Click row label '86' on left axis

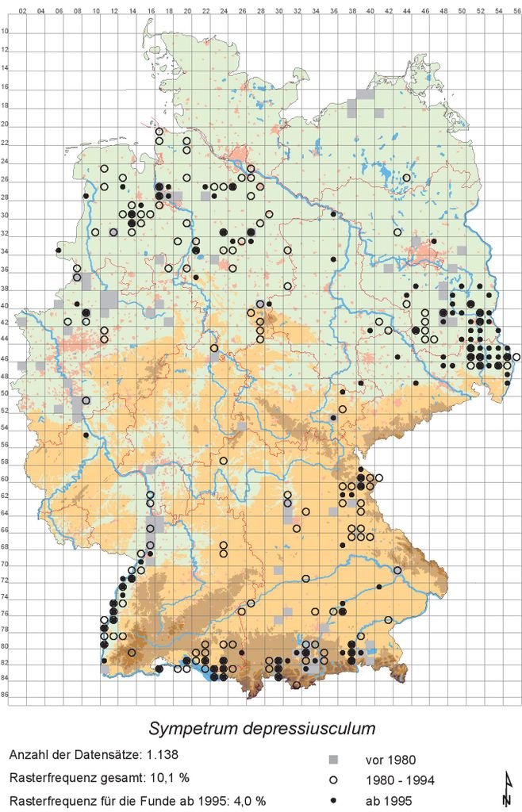[6, 695]
